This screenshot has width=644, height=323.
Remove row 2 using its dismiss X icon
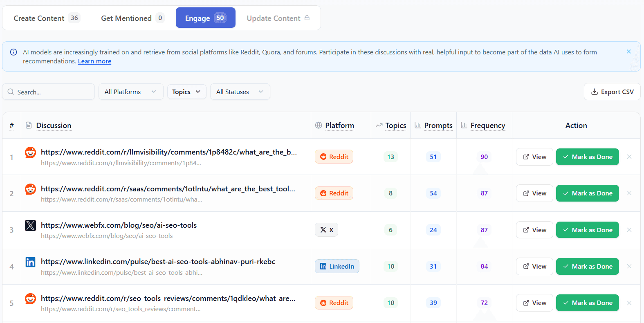coord(629,193)
